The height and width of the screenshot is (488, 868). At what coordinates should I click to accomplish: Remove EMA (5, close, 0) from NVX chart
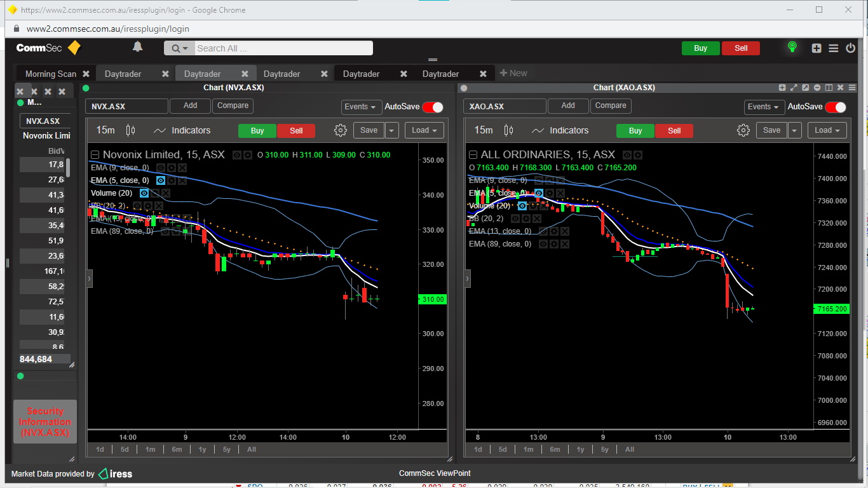point(182,180)
